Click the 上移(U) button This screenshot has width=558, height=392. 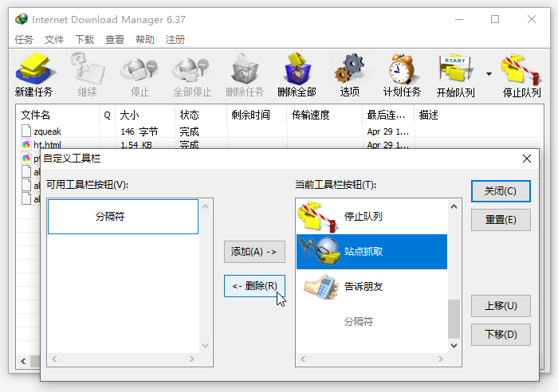pos(501,306)
